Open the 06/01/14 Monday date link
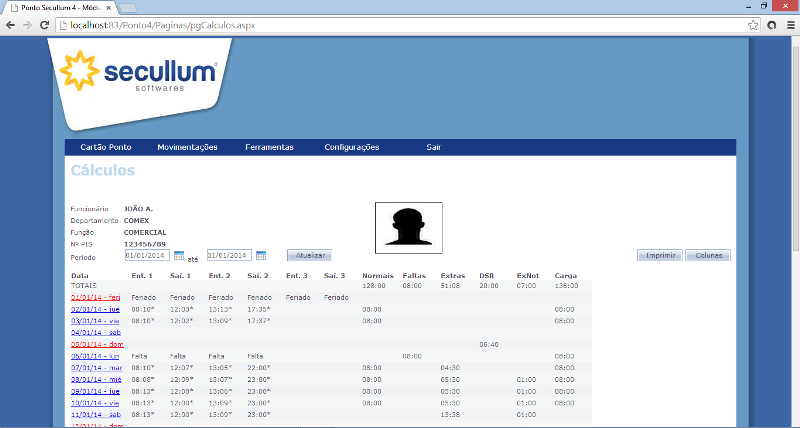Image resolution: width=800 pixels, height=428 pixels. [95, 356]
